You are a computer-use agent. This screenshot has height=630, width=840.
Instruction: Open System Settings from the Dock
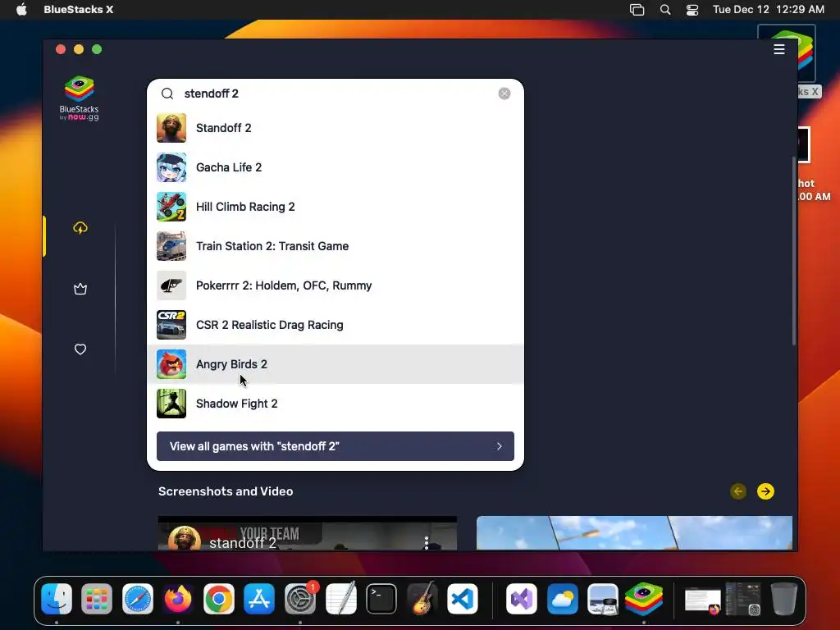click(x=300, y=598)
